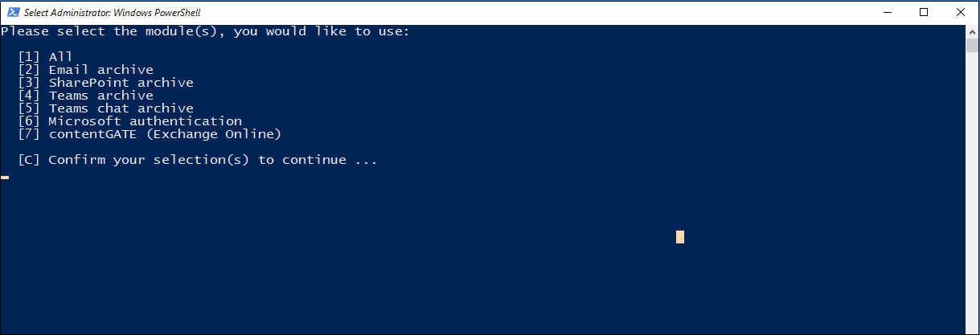
Task: Click the PowerShell icon in the title bar
Action: (x=13, y=12)
